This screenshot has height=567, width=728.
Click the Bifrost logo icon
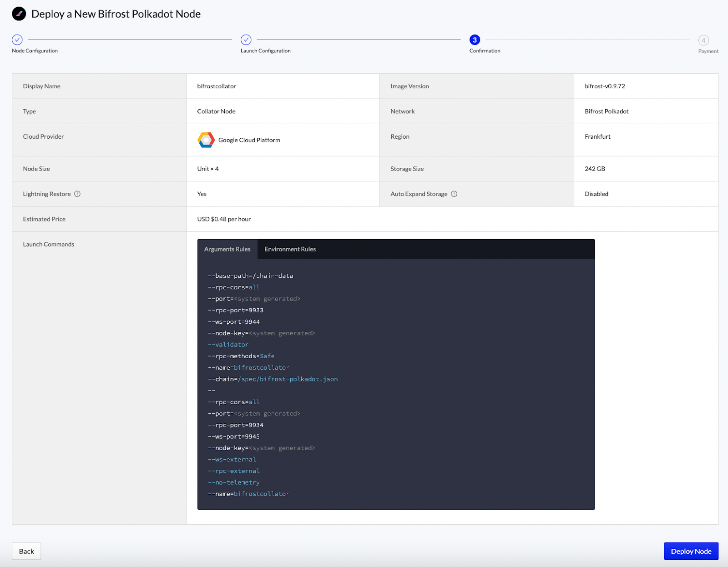click(x=19, y=14)
